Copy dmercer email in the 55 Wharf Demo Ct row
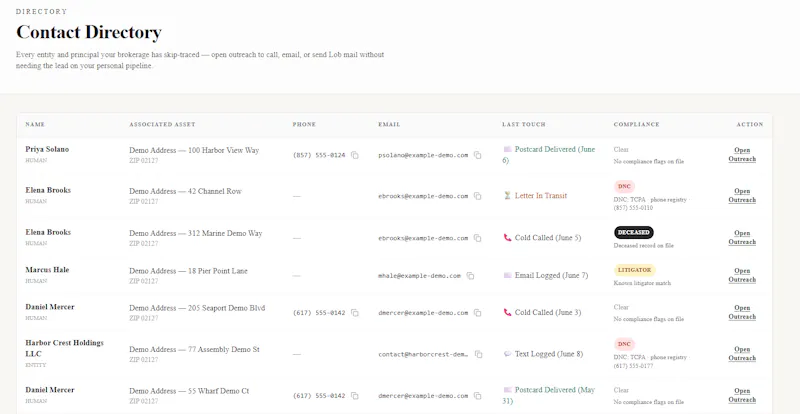Image resolution: width=800 pixels, height=414 pixels. (x=477, y=396)
